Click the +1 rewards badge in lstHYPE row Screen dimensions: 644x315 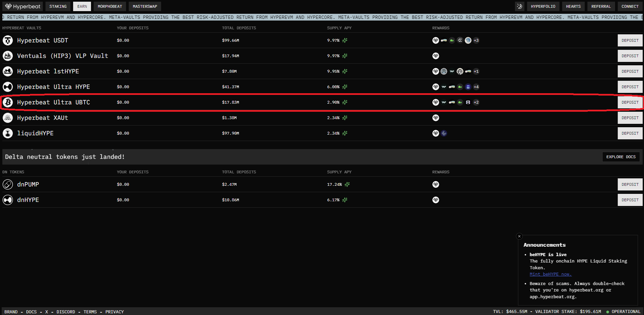point(476,71)
